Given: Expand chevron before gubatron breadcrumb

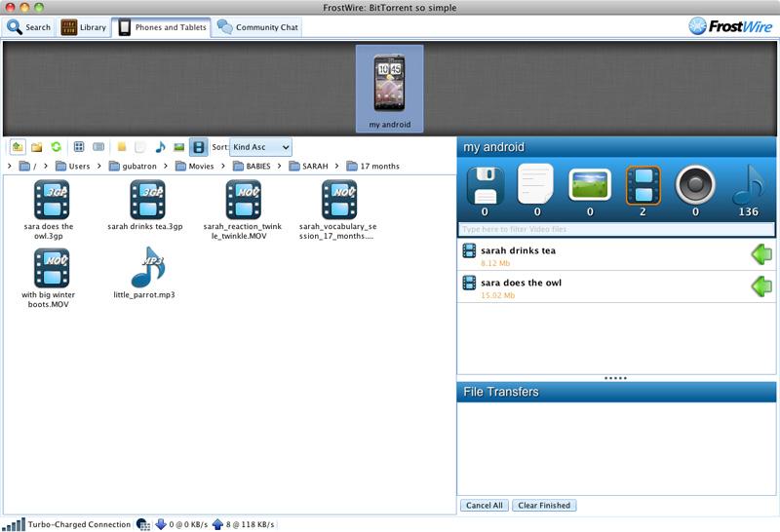Looking at the screenshot, I should pyautogui.click(x=99, y=166).
